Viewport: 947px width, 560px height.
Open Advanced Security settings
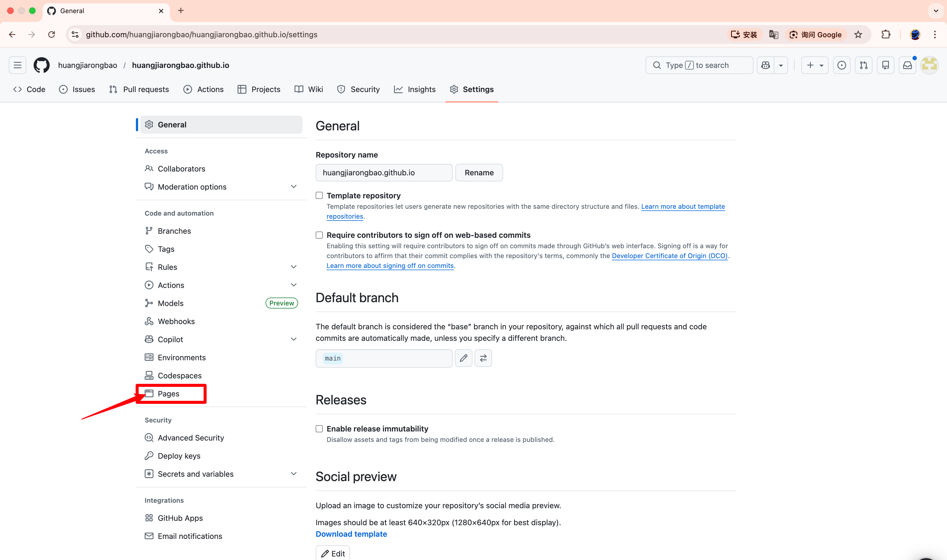(221, 438)
